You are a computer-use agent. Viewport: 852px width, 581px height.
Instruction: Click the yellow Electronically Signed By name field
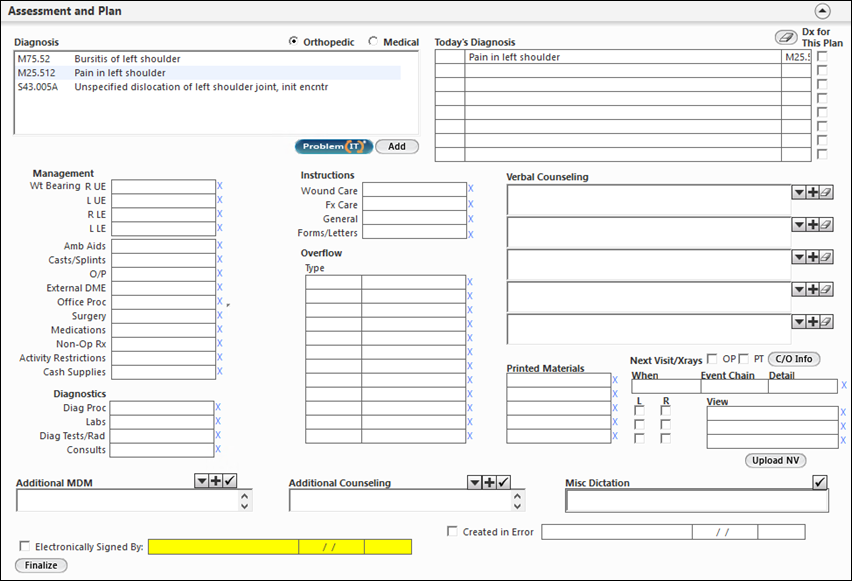223,547
